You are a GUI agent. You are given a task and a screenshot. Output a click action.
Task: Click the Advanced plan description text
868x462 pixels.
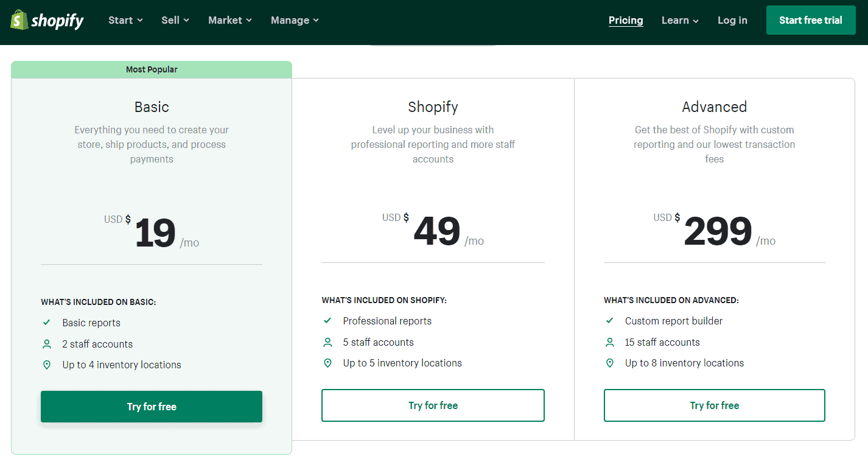tap(715, 144)
